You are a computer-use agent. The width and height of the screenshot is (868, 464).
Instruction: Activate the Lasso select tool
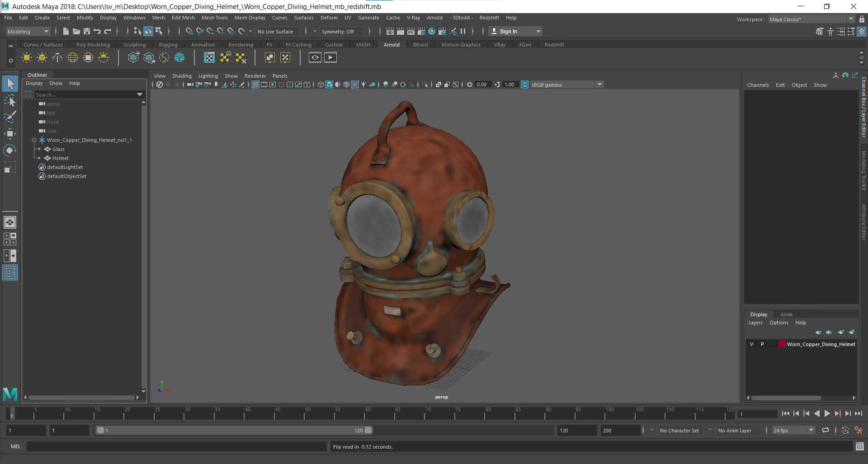(10, 100)
